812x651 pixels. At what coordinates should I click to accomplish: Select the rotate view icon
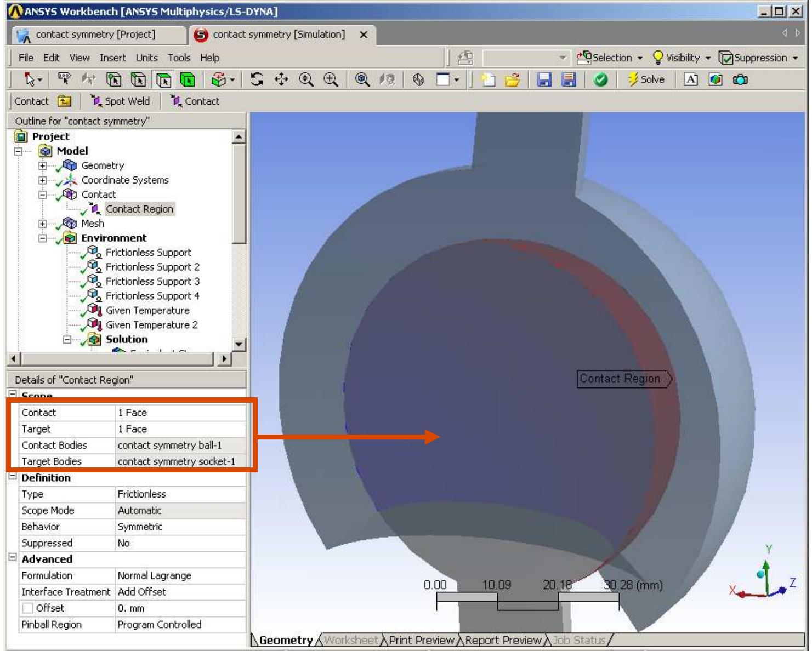(x=255, y=79)
